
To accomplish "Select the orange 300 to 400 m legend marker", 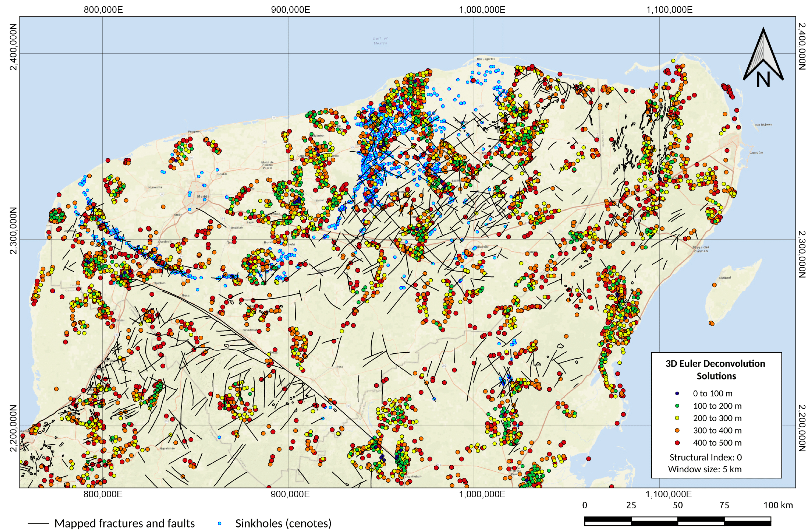I will tap(677, 430).
